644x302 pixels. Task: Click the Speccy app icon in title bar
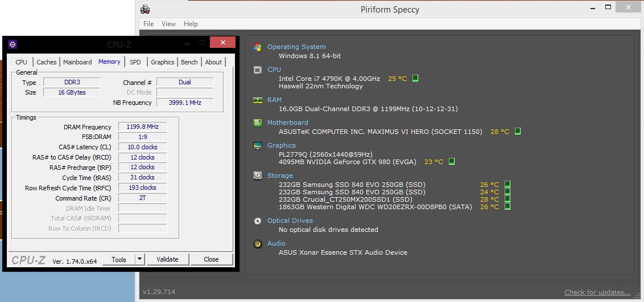pyautogui.click(x=145, y=9)
